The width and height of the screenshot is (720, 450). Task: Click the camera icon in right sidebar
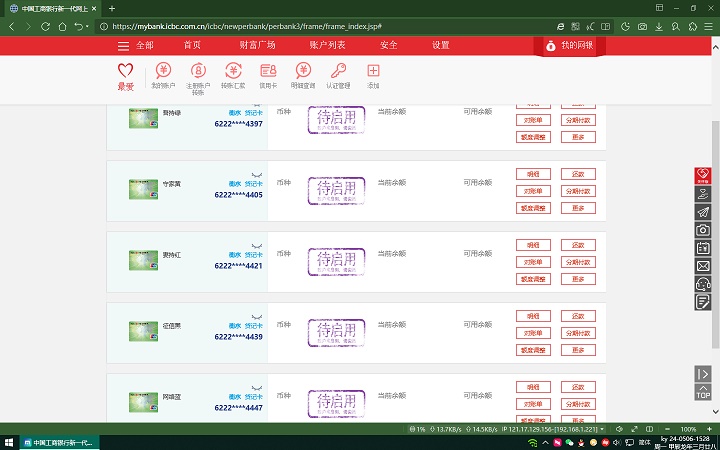(702, 230)
